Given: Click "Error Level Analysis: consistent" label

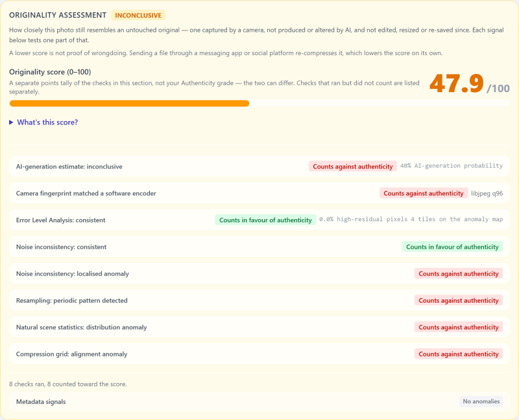Looking at the screenshot, I should [60, 220].
